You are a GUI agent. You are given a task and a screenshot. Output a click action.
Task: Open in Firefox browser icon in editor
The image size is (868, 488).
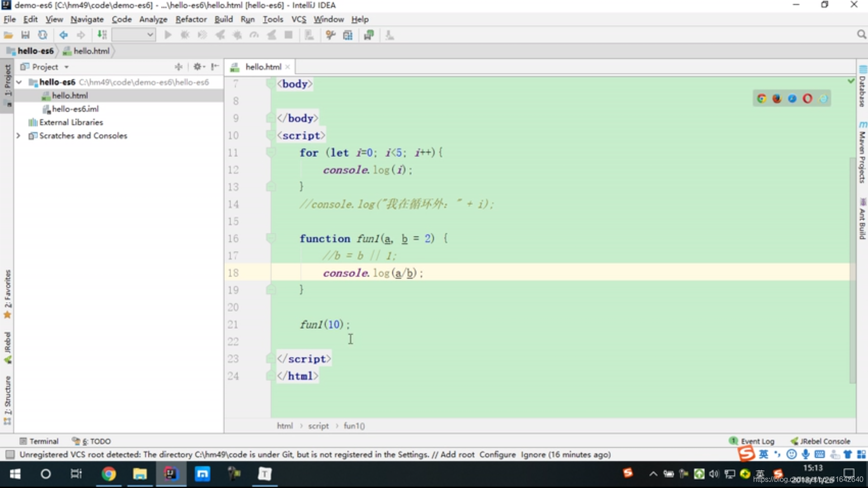click(x=777, y=99)
